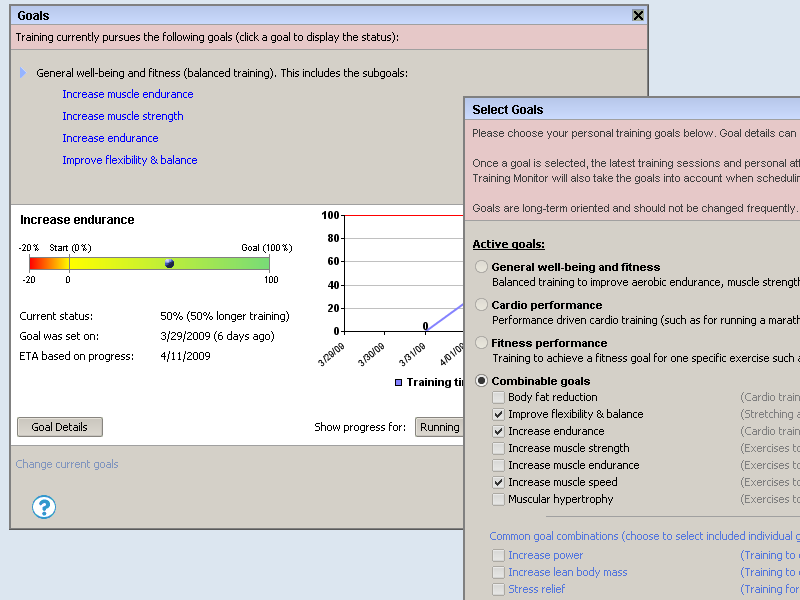Open the Increase muscle strength subgoal link

pyautogui.click(x=122, y=116)
